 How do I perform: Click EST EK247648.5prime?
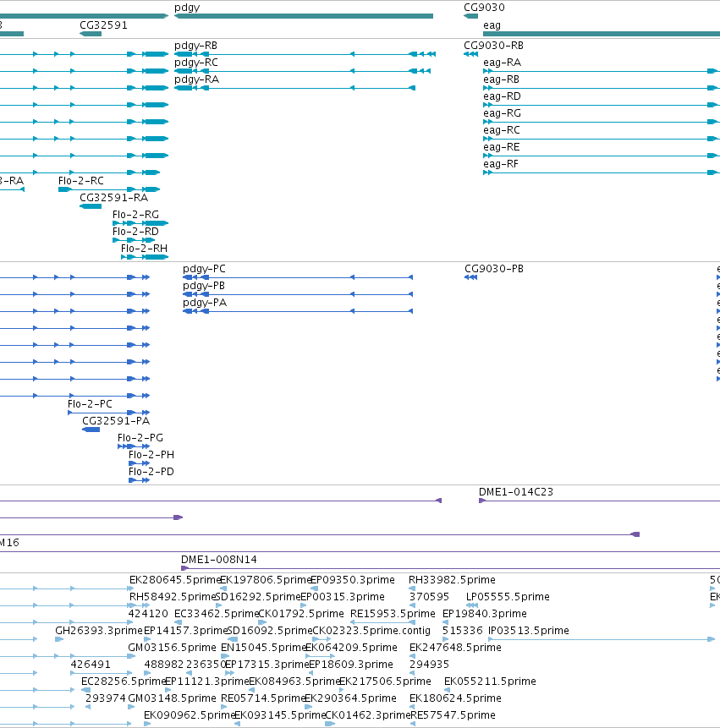455,648
